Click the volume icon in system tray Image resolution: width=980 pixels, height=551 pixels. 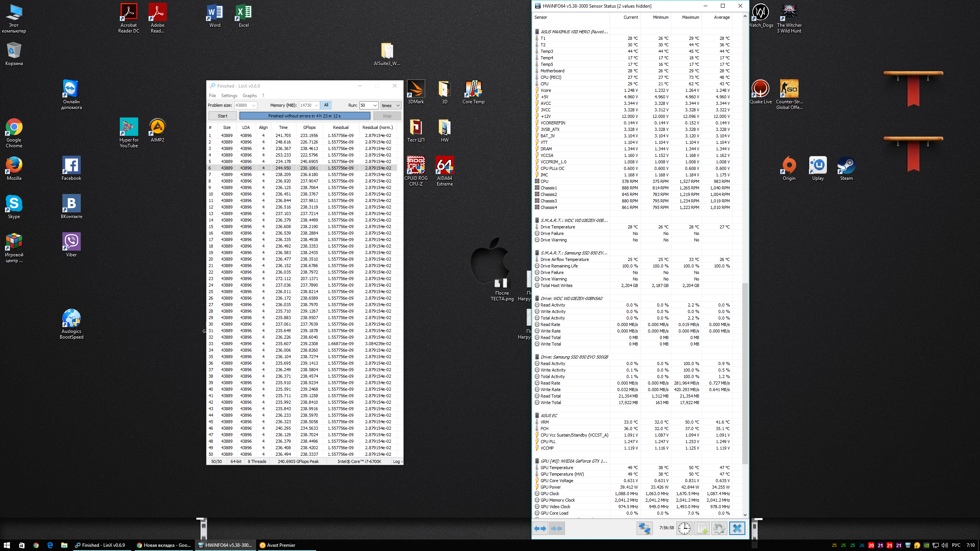coord(944,545)
